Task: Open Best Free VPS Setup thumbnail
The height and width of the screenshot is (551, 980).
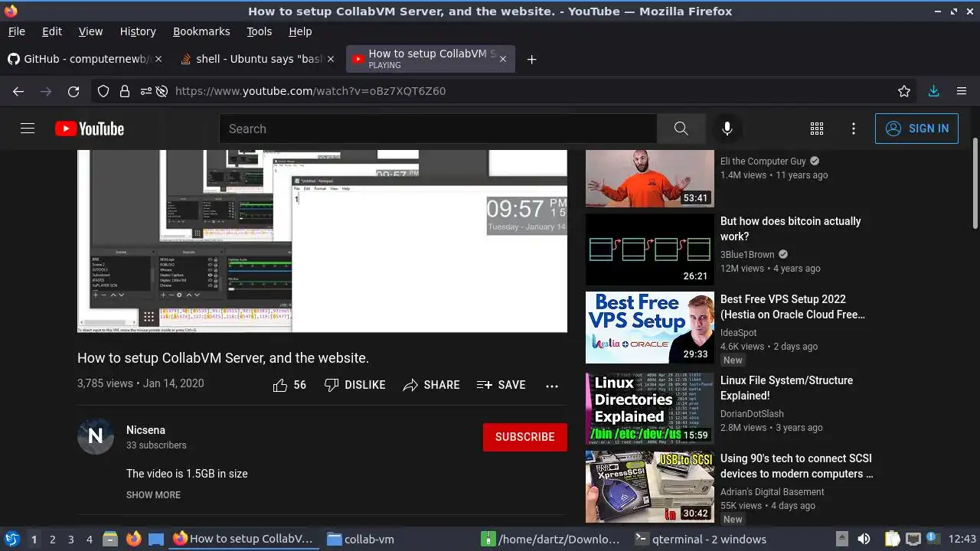Action: point(650,328)
